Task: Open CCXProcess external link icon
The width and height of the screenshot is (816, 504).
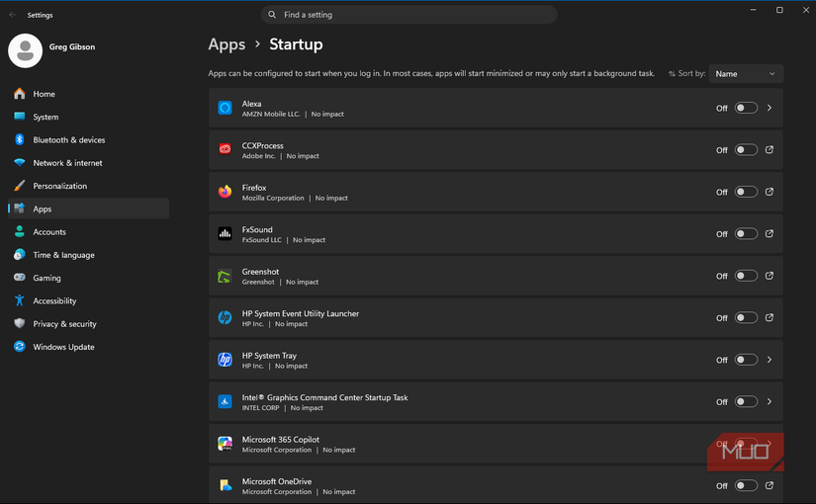Action: click(x=770, y=150)
